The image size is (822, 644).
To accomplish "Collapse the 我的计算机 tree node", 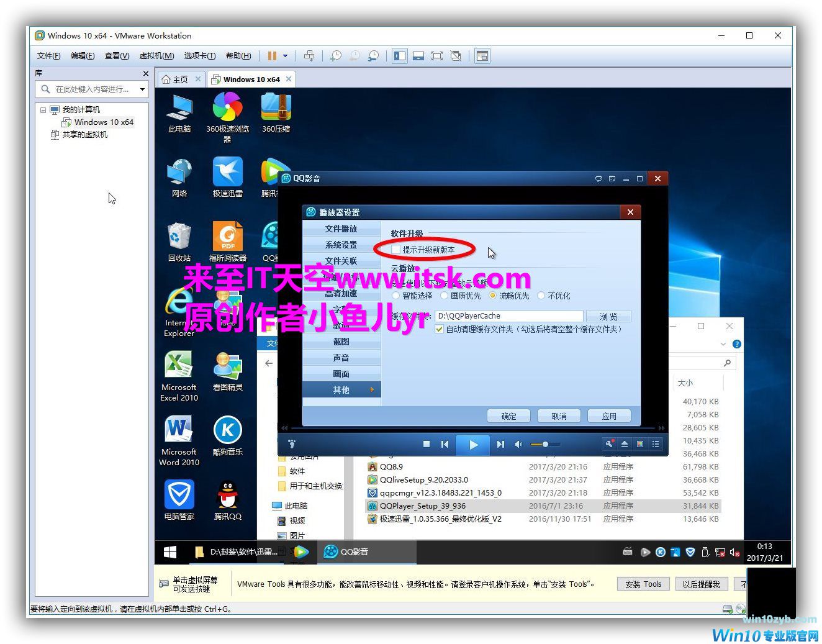I will coord(43,110).
